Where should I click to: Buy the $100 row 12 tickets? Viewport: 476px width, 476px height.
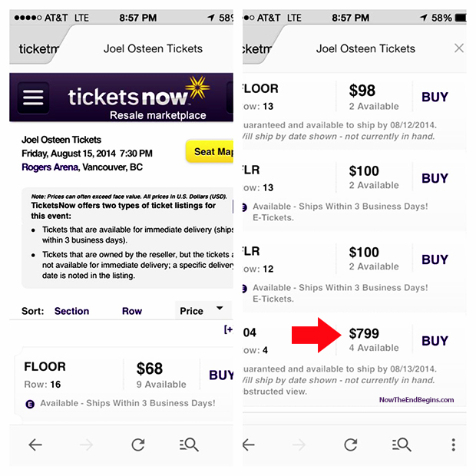click(x=435, y=259)
